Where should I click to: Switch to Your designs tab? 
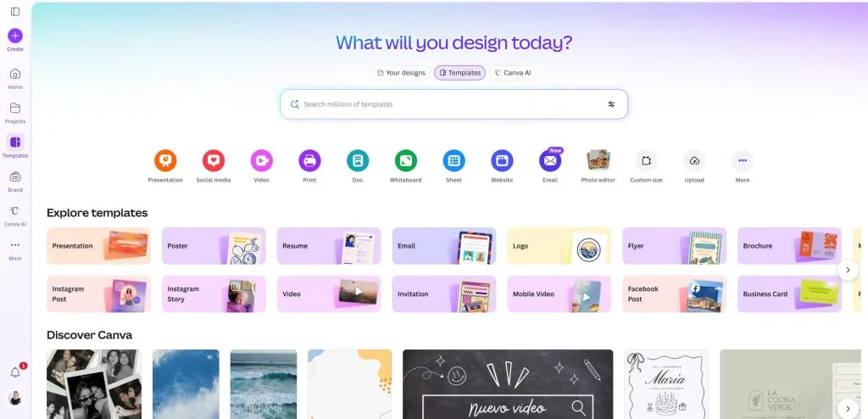[401, 73]
